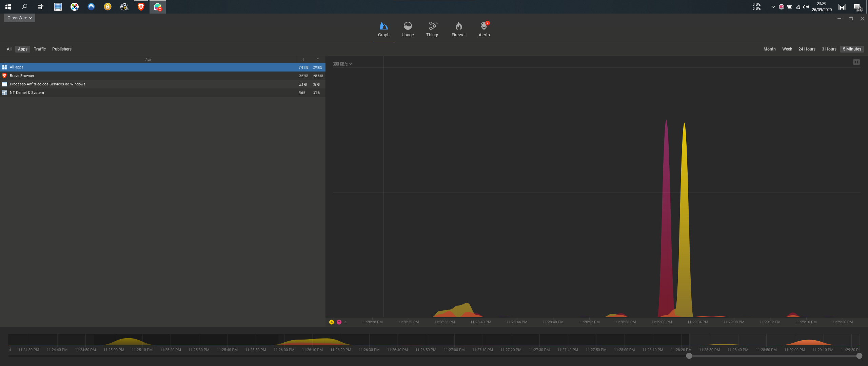The image size is (868, 366).
Task: Pause the live graph button
Action: click(x=856, y=62)
